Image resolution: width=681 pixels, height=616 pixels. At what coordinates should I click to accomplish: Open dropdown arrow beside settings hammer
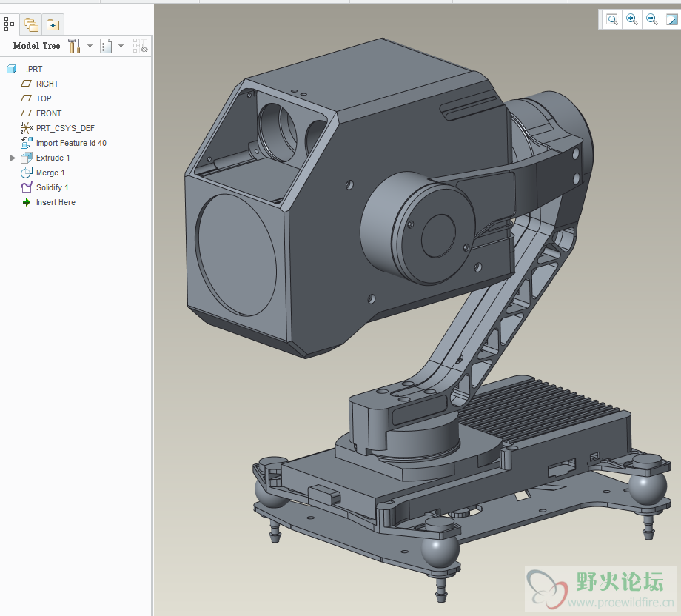(90, 46)
